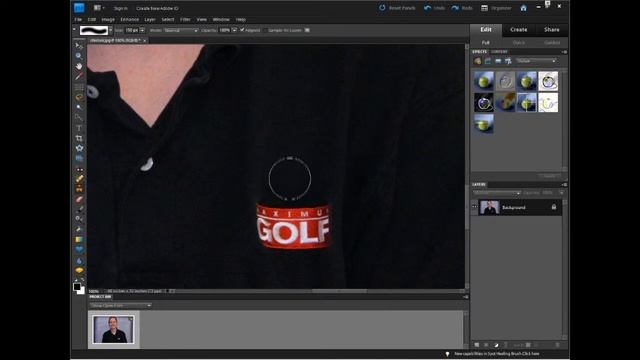The image size is (640, 360).
Task: Select the Custom Shape tool
Action: (79, 249)
